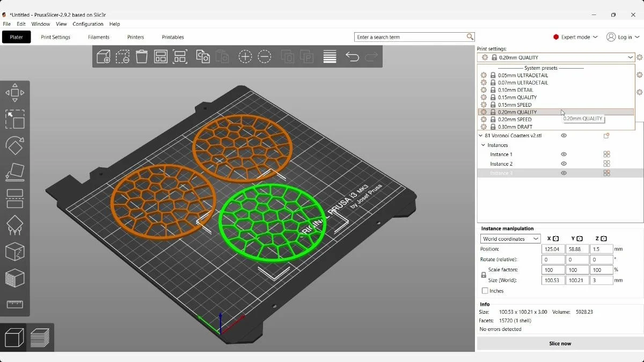
Task: Switch to the Filaments tab
Action: coord(99,37)
